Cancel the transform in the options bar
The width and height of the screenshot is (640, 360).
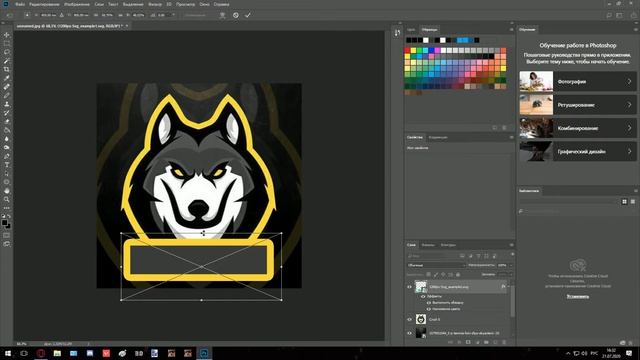point(236,15)
